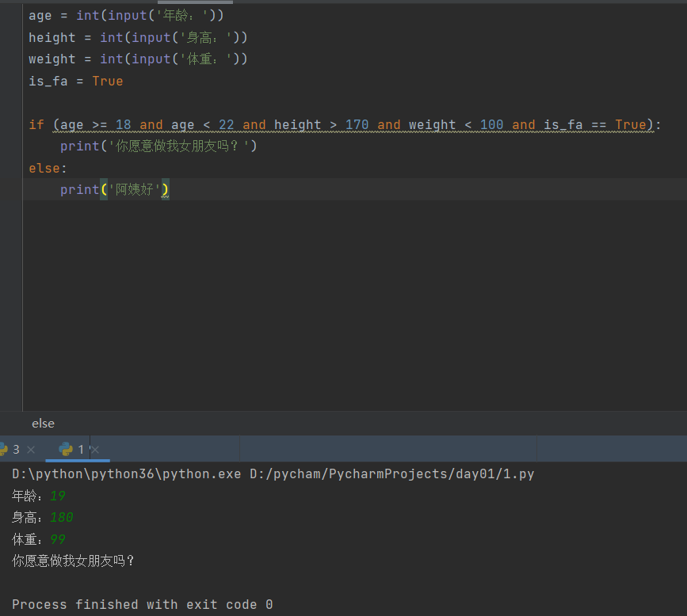Click console value 19 after 年龄
The height and width of the screenshot is (616, 687).
57,496
